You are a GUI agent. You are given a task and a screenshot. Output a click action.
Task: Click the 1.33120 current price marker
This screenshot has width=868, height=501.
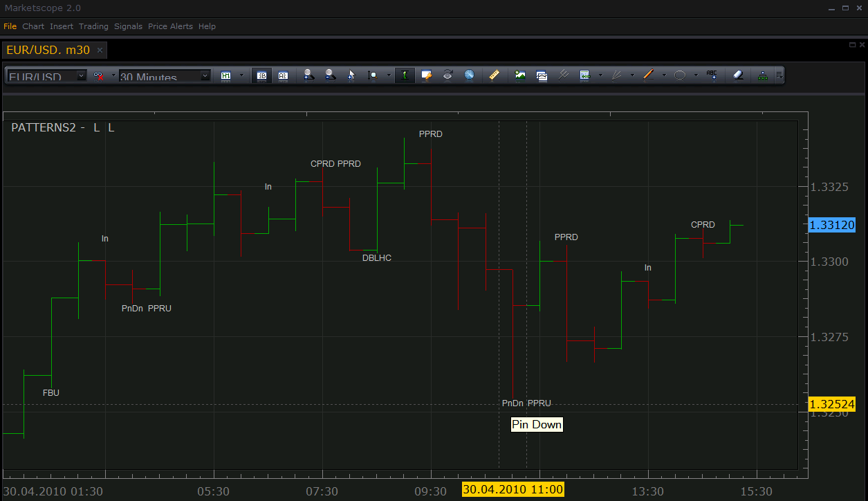pos(833,225)
